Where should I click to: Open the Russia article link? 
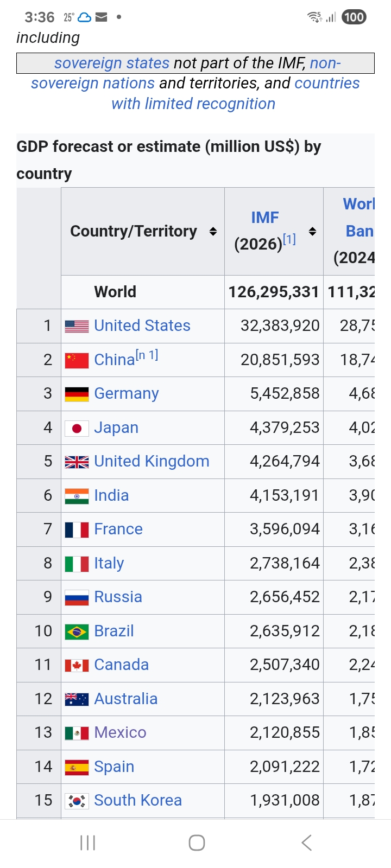[118, 597]
